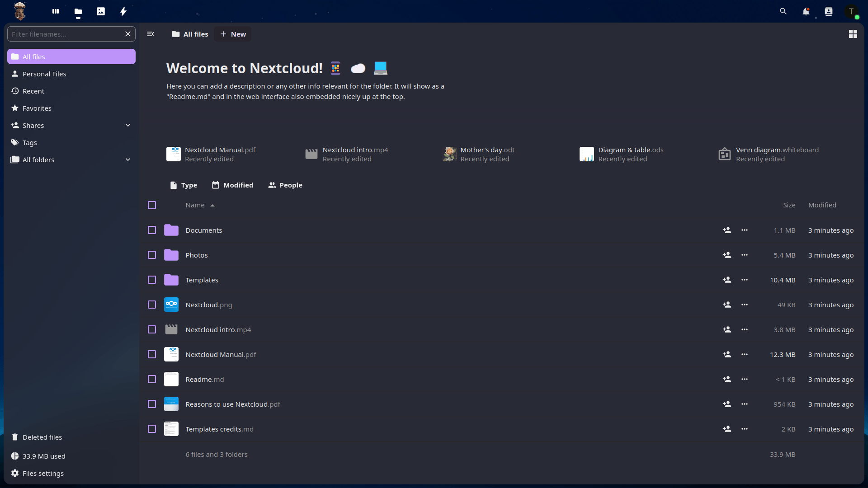Switch to grid view
This screenshot has height=488, width=868.
(853, 34)
